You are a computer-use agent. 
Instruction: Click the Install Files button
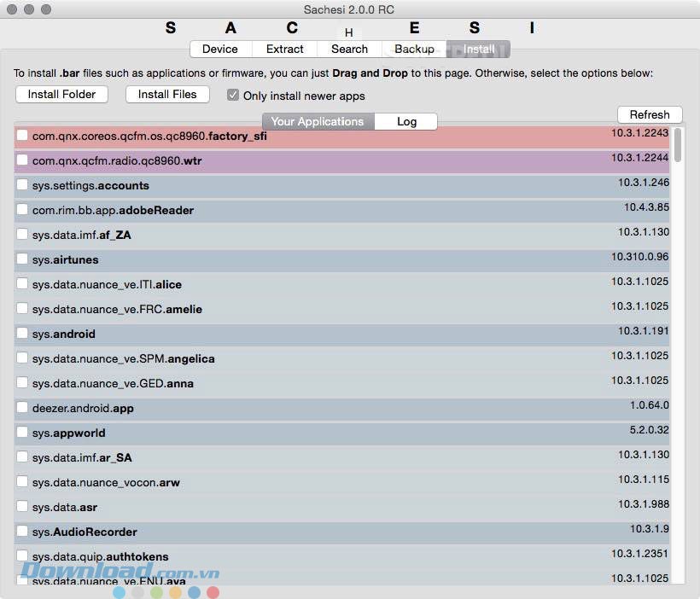(x=167, y=95)
